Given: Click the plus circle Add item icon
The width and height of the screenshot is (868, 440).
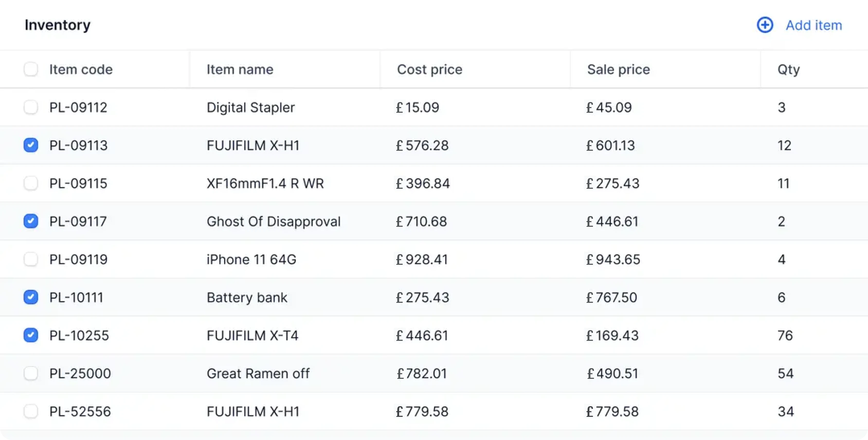Looking at the screenshot, I should [765, 25].
